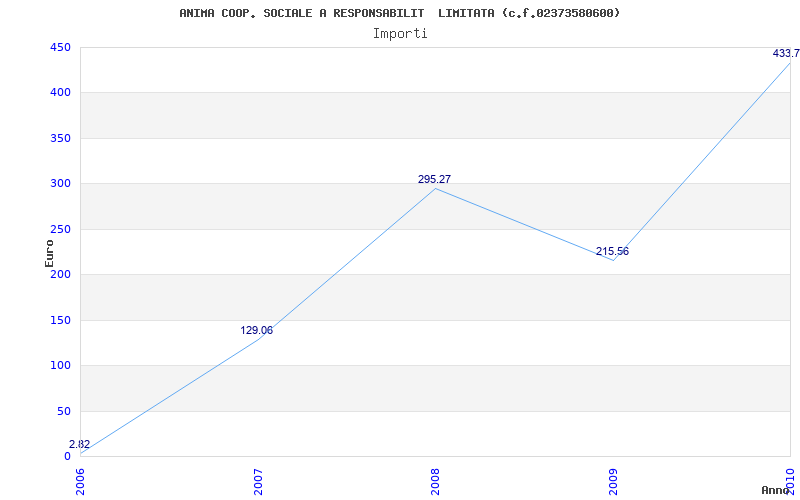Image resolution: width=800 pixels, height=500 pixels.
Task: Click the 215.56 data point label
Action: tap(612, 252)
